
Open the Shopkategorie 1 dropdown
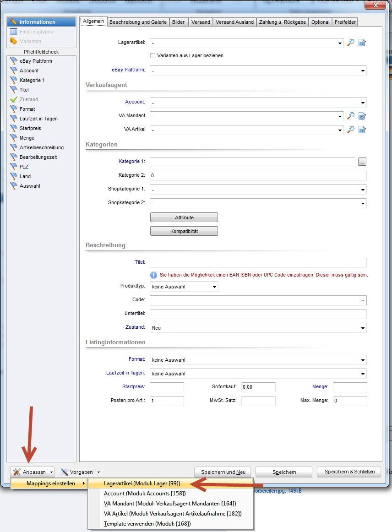[363, 190]
